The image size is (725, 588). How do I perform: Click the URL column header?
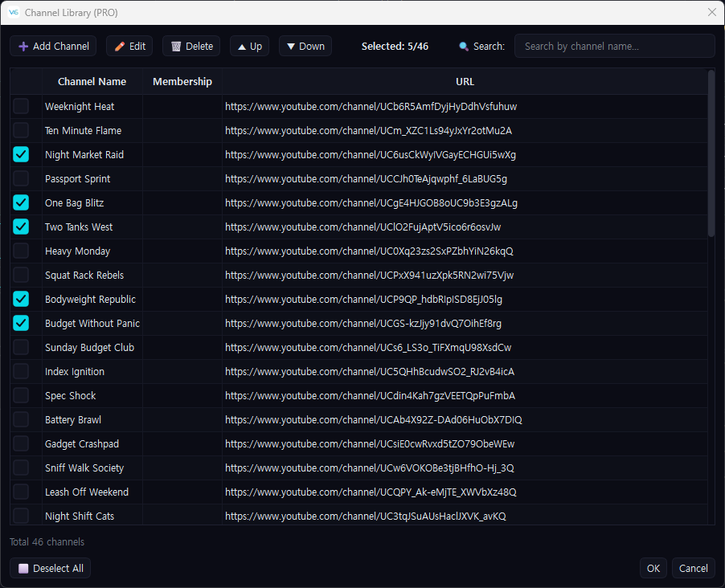coord(465,82)
